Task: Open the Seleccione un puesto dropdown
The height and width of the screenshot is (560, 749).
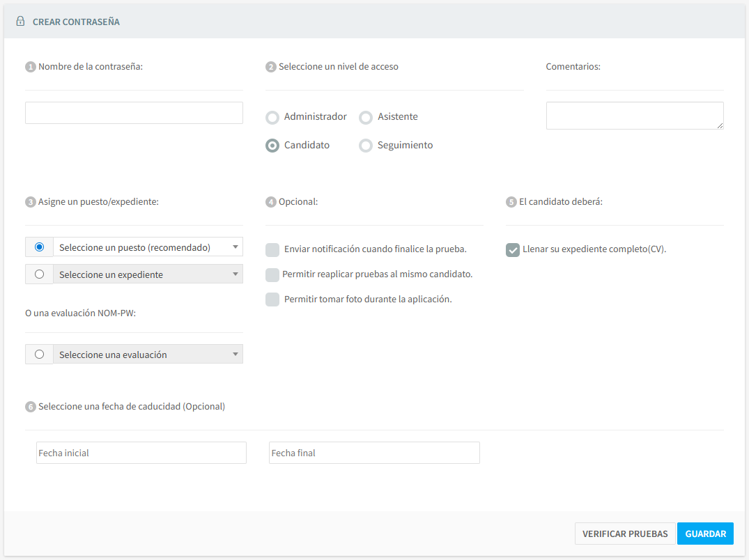Action: 148,247
